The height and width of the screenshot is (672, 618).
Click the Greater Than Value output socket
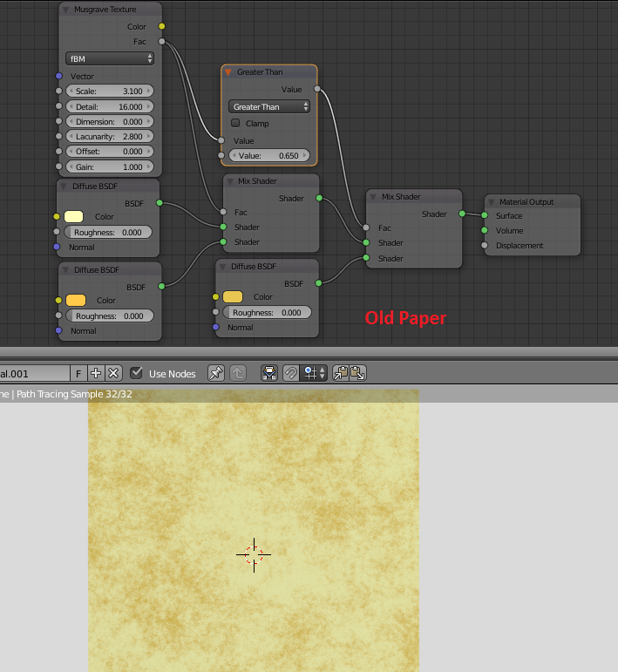pos(317,89)
